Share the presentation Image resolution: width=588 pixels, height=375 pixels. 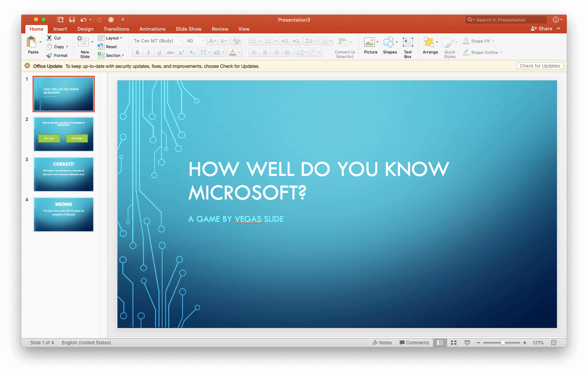point(541,28)
